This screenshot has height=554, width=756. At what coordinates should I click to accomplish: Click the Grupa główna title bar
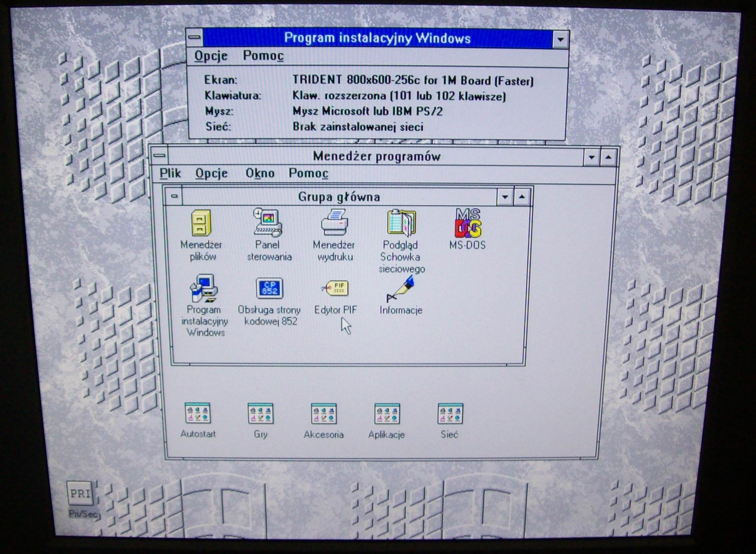[340, 197]
